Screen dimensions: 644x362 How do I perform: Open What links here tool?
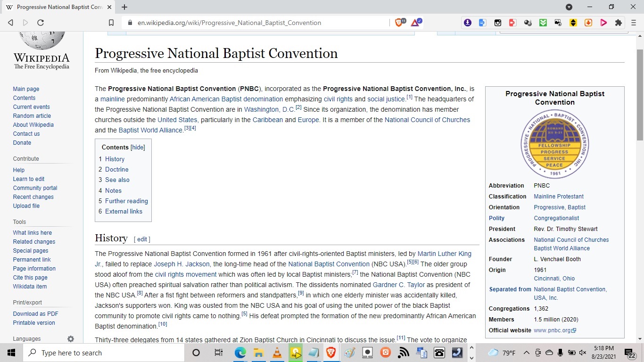(x=33, y=233)
